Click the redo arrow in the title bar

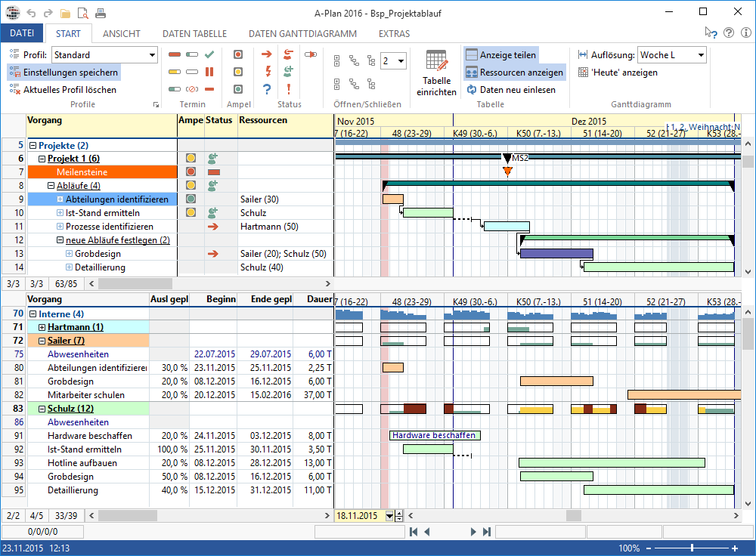48,13
